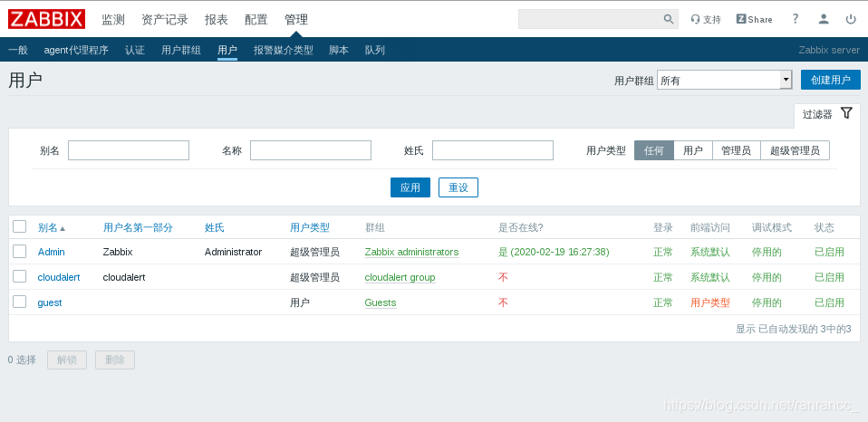
Task: Sort by 姓氏 column header
Action: pyautogui.click(x=215, y=227)
